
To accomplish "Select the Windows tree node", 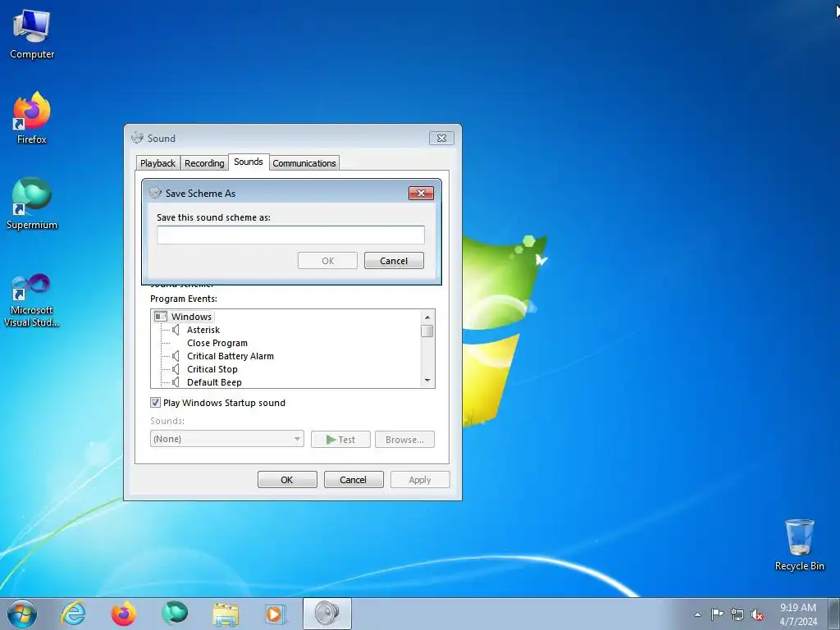I will click(191, 317).
